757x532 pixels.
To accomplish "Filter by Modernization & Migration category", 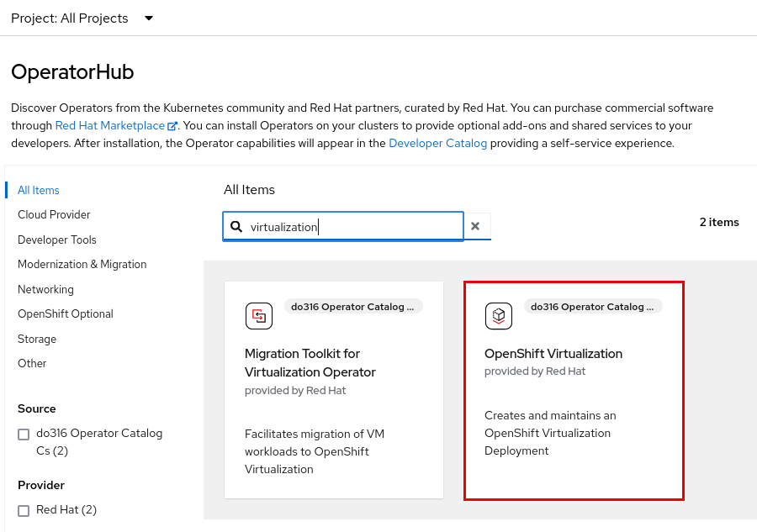I will tap(82, 265).
